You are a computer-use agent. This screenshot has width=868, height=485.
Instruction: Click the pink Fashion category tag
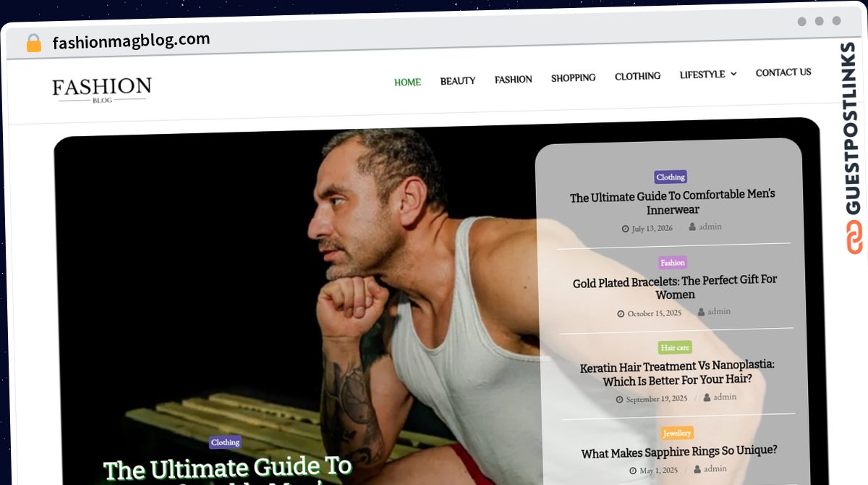tap(673, 263)
